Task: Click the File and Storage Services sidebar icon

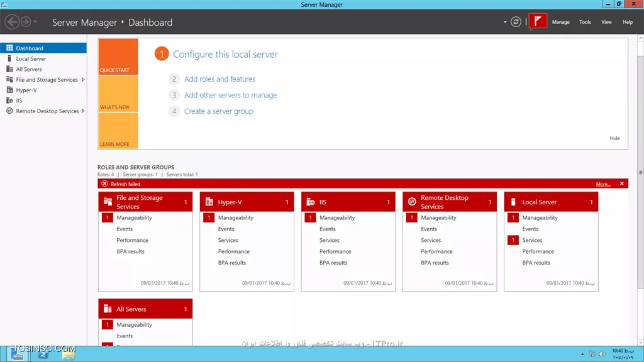Action: [x=9, y=79]
